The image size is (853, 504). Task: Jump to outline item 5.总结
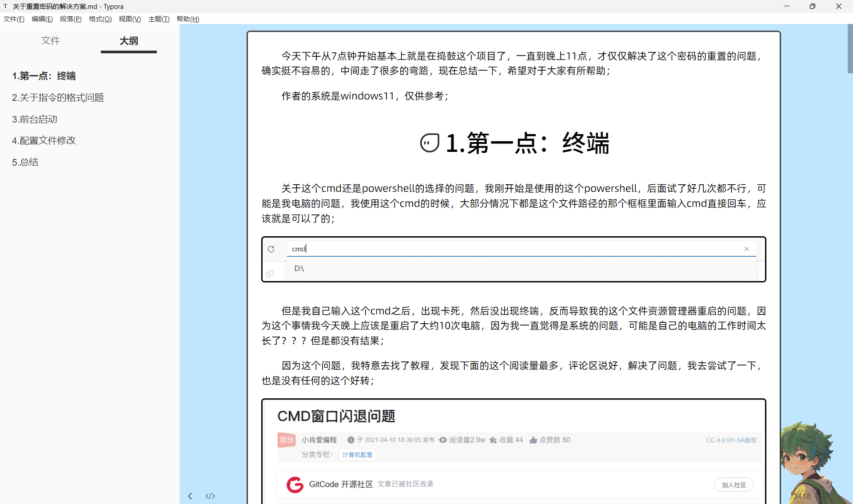tap(25, 162)
